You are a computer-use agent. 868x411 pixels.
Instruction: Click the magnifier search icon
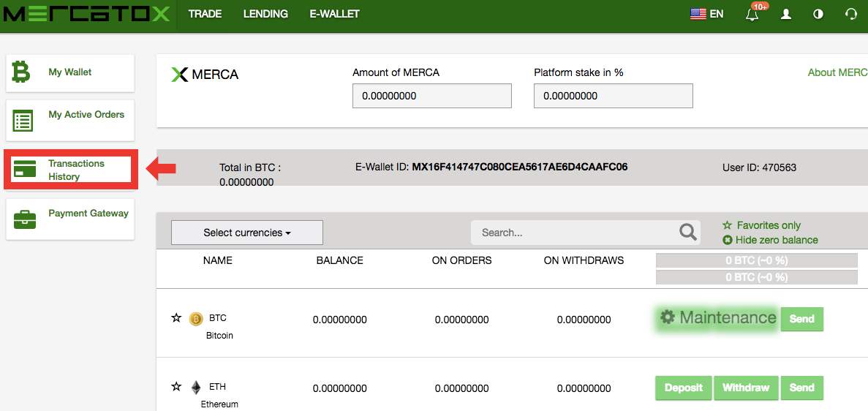[x=687, y=232]
